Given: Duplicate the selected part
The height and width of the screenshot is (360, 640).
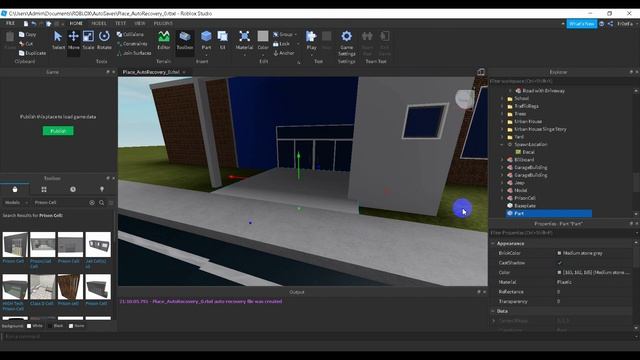Looking at the screenshot, I should coord(32,53).
